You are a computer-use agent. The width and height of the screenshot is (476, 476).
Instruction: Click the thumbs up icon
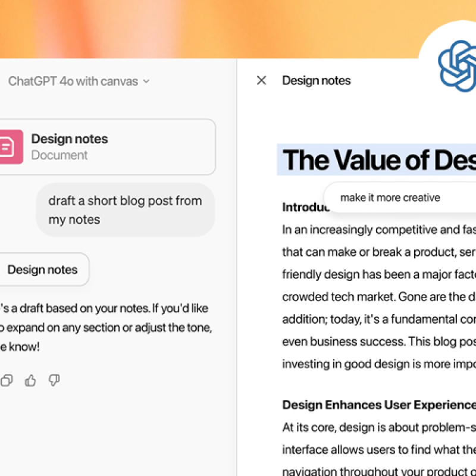[30, 381]
